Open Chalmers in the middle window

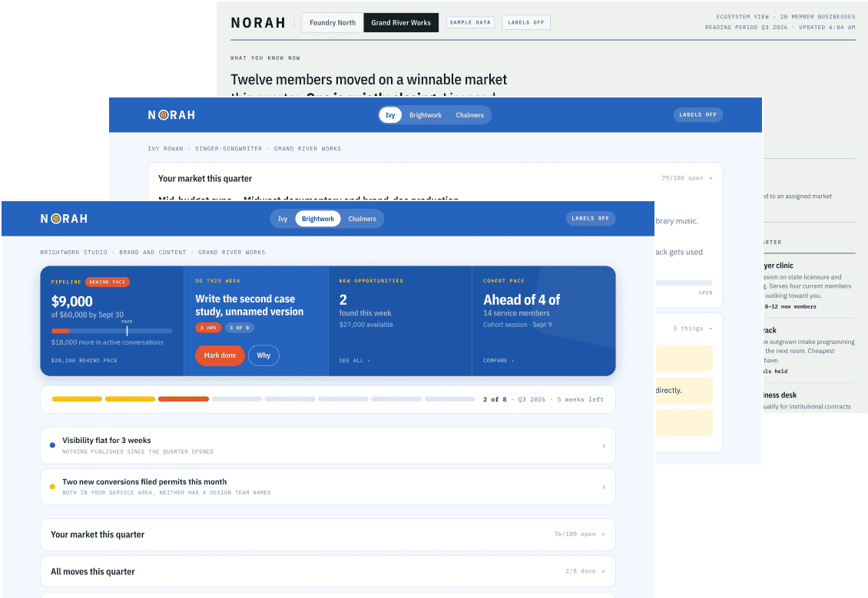(x=469, y=115)
